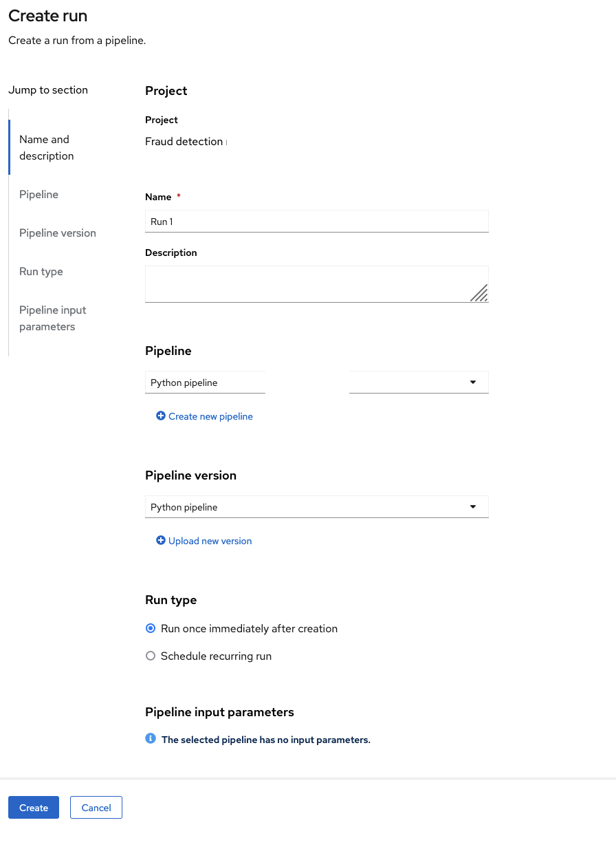Screen dimensions: 616x849
Task: Click the Description box resize handle
Action: point(479,293)
